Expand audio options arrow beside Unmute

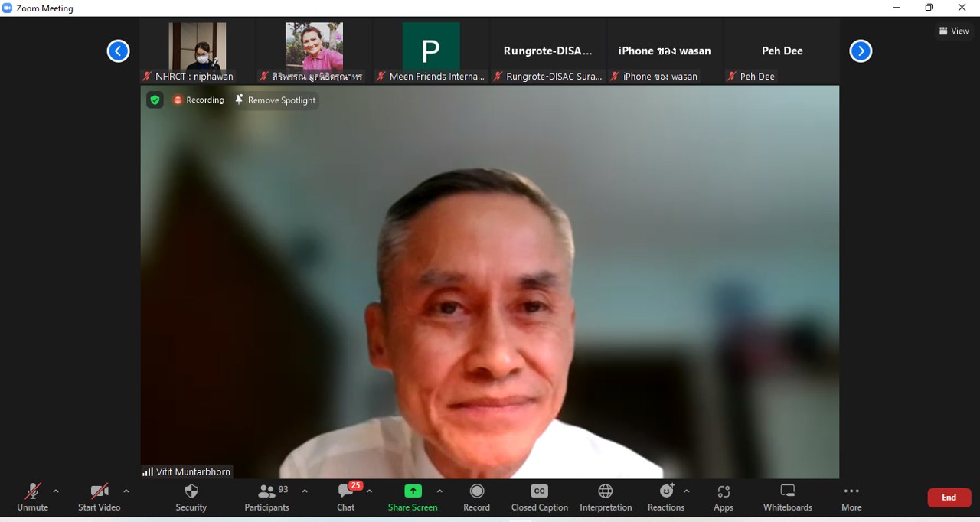[x=56, y=491]
